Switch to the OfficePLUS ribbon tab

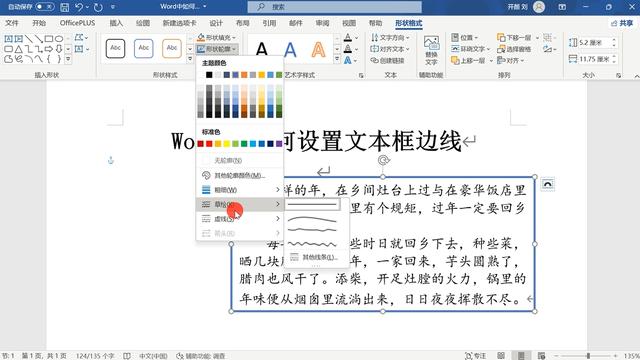pos(77,23)
